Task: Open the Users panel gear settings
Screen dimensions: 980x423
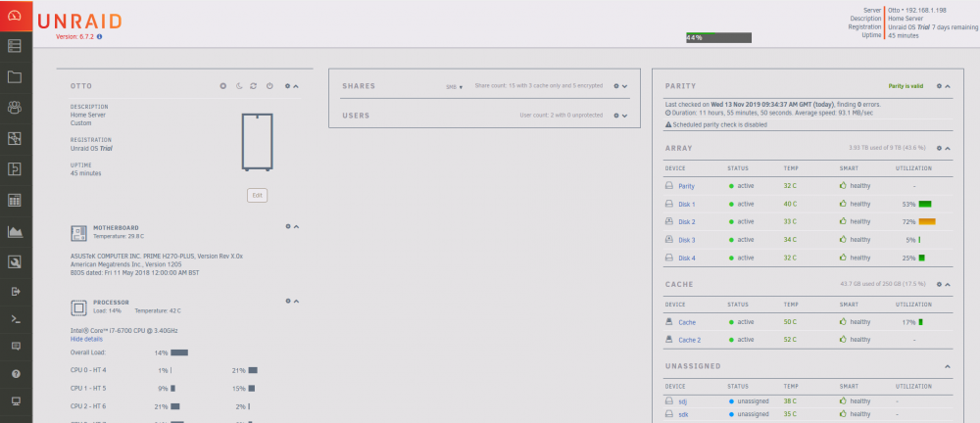Action: coord(616,116)
